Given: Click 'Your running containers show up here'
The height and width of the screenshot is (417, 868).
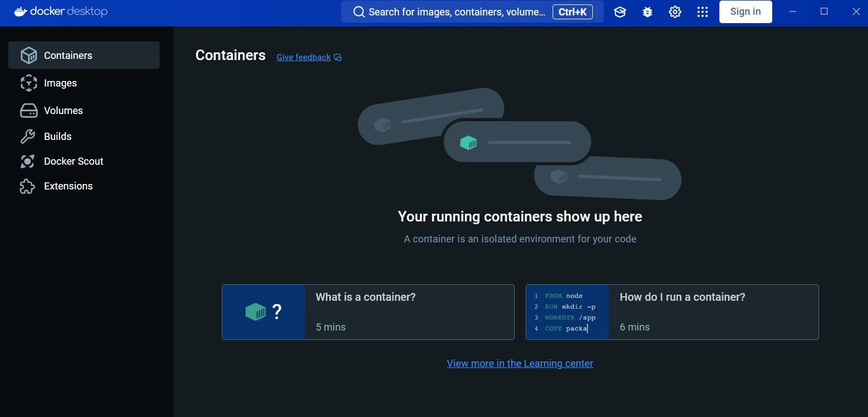Looking at the screenshot, I should (x=520, y=216).
